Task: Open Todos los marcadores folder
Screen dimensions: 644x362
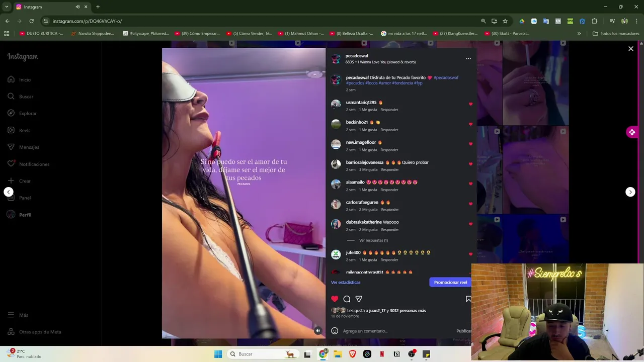Action: (616, 34)
